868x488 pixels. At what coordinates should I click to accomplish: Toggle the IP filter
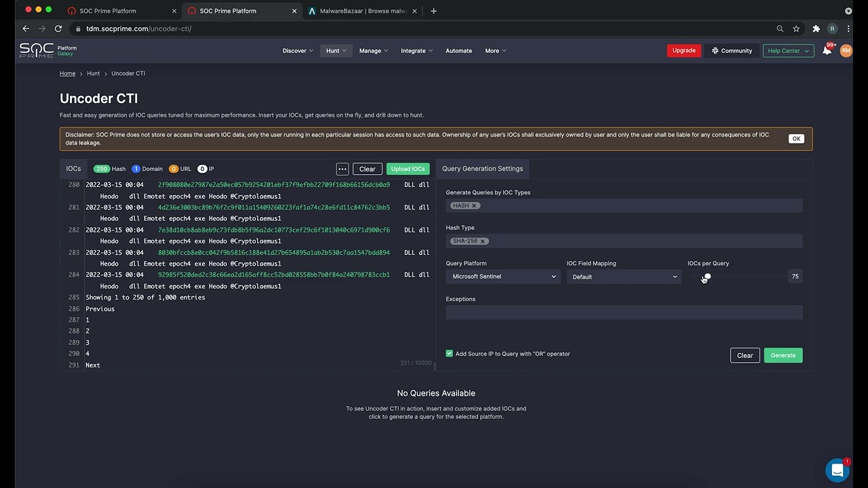[205, 169]
